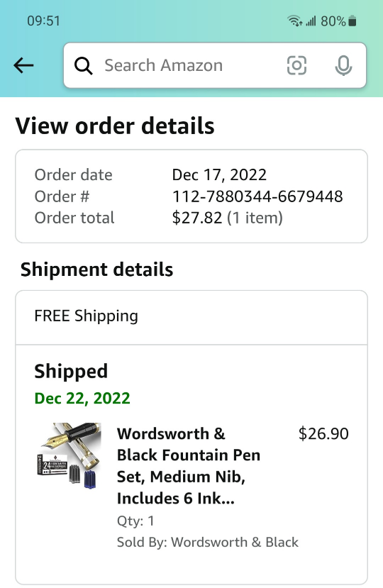Tap the microphone voice search icon
The height and width of the screenshot is (588, 383).
pos(343,66)
